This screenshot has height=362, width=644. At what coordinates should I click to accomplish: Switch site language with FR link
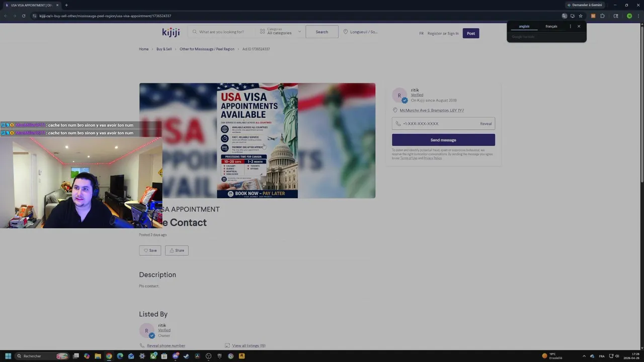tap(421, 33)
